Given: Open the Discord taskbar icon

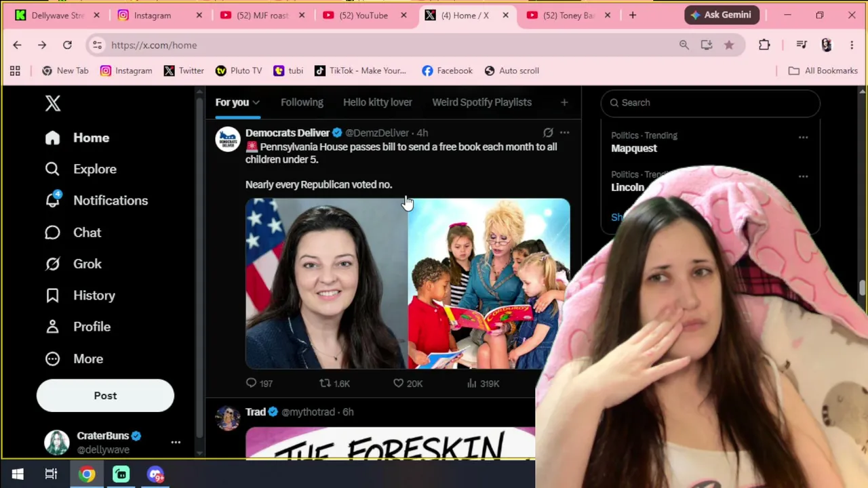Looking at the screenshot, I should 155,474.
